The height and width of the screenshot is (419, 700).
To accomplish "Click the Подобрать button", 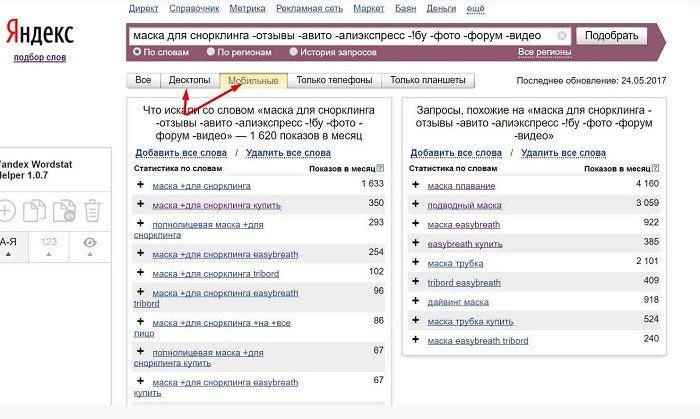I will (x=611, y=36).
